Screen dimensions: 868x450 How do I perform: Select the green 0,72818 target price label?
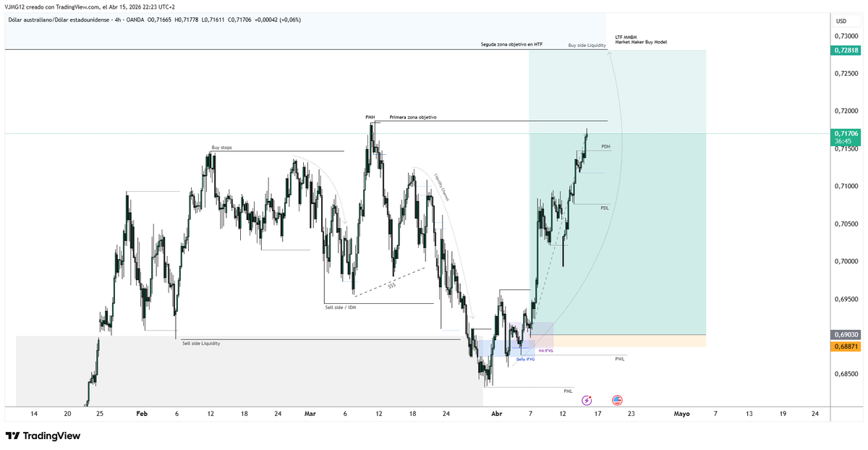pyautogui.click(x=846, y=50)
